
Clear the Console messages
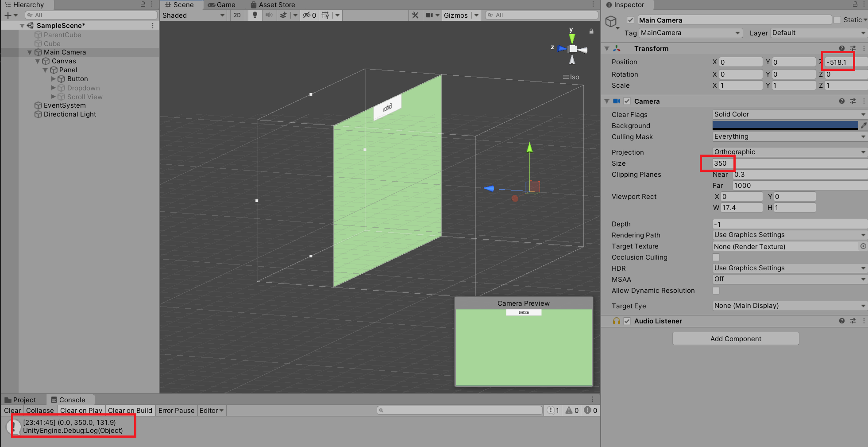coord(12,410)
